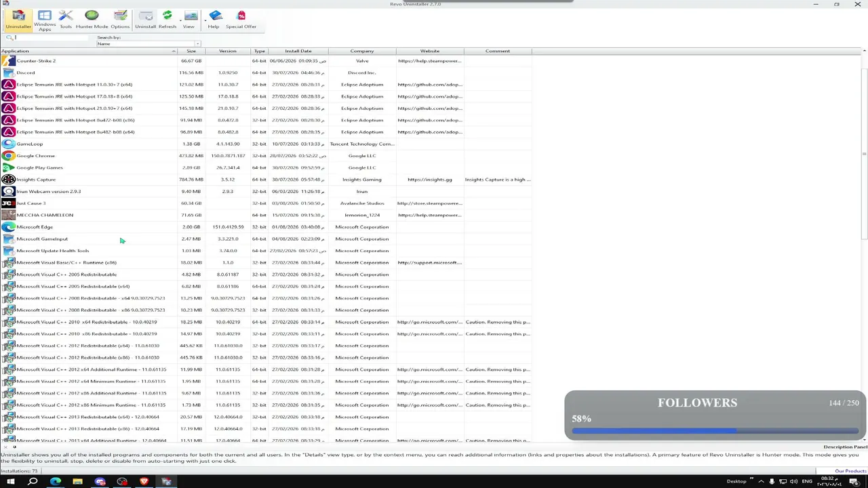Click the Our Products link

850,471
